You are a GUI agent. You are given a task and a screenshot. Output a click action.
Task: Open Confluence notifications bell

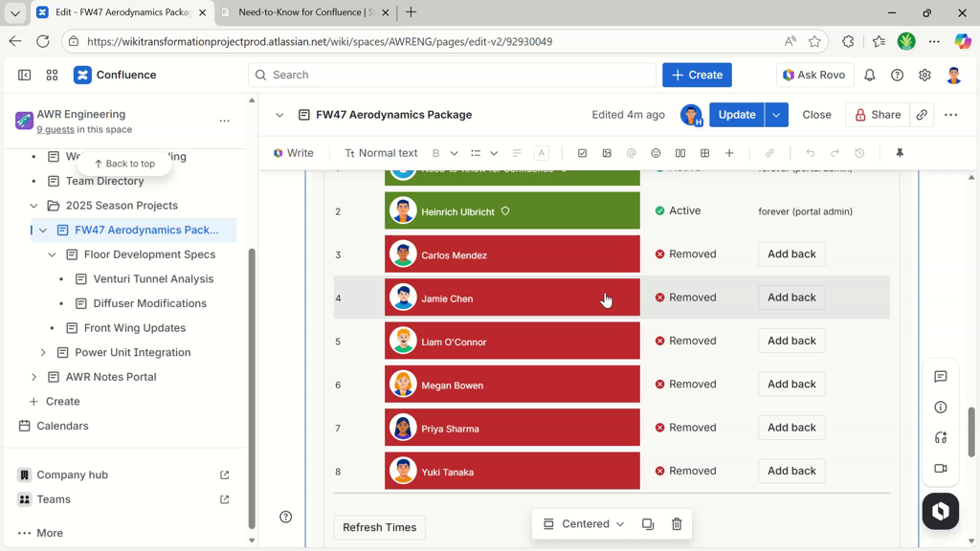coord(870,75)
